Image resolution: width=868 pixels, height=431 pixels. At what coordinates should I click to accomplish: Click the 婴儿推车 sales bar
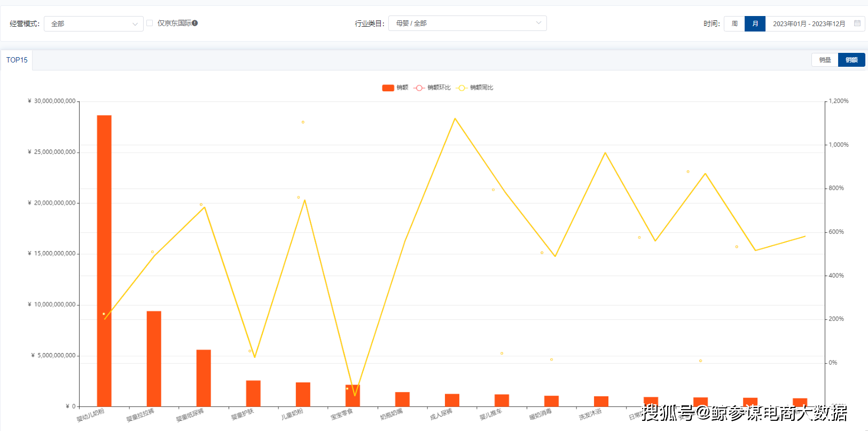(502, 401)
